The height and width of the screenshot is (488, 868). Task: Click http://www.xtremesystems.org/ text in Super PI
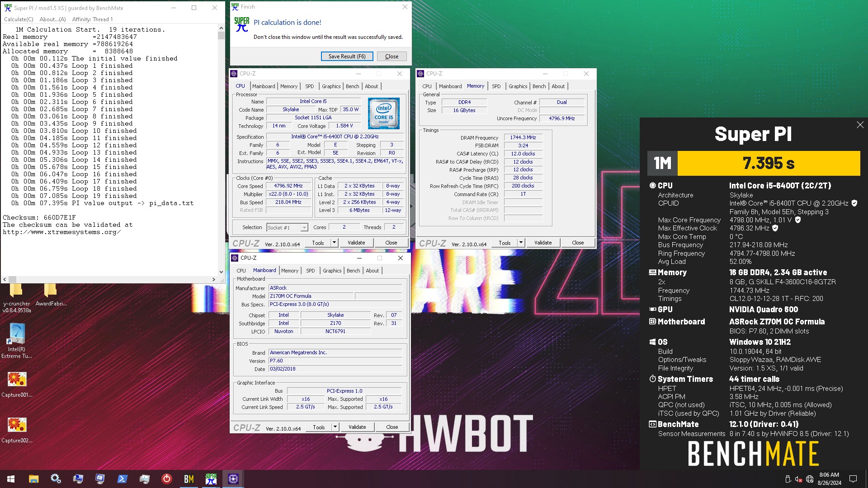[x=61, y=232]
